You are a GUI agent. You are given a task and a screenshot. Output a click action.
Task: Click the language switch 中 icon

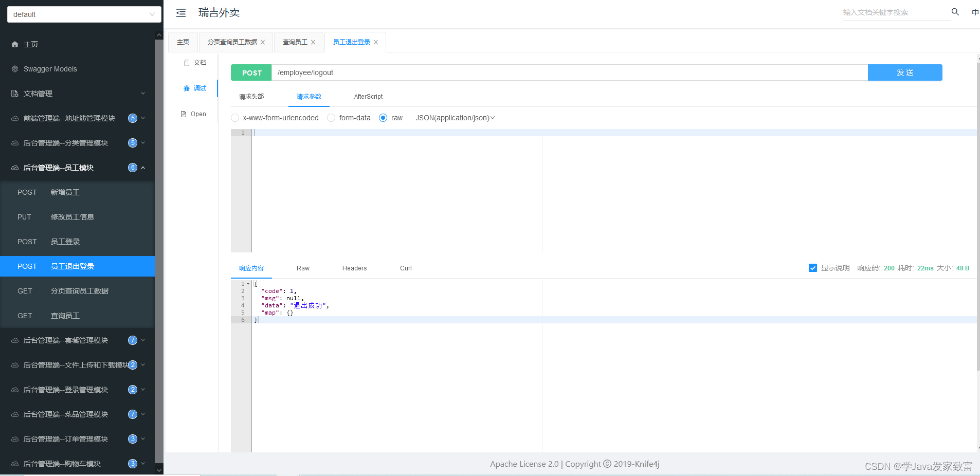975,12
